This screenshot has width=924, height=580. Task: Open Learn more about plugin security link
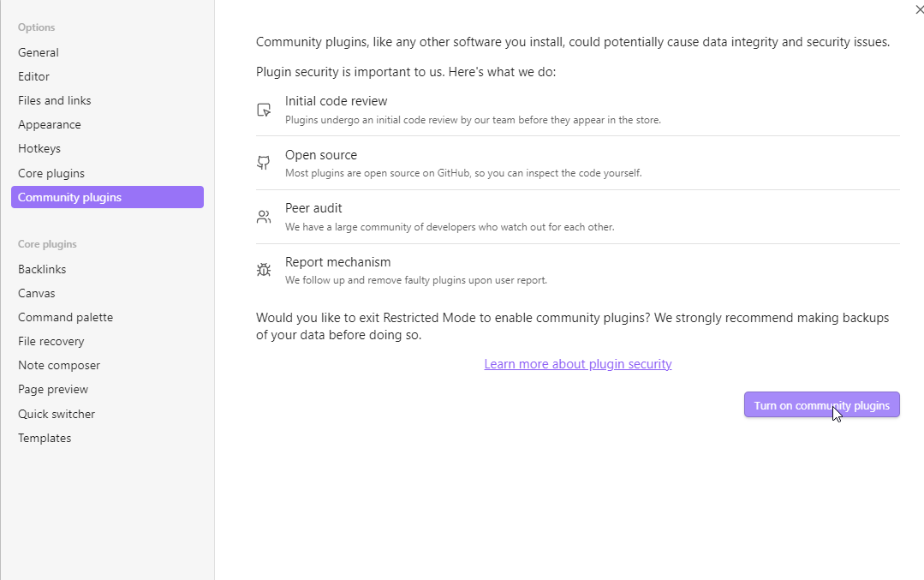tap(577, 364)
